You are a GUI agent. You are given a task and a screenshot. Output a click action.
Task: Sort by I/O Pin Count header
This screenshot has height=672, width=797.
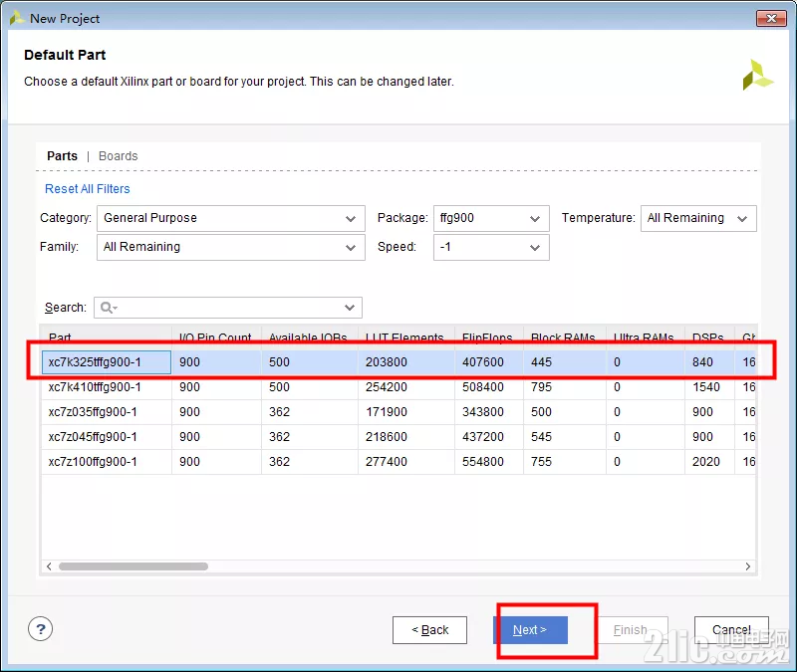coord(216,337)
